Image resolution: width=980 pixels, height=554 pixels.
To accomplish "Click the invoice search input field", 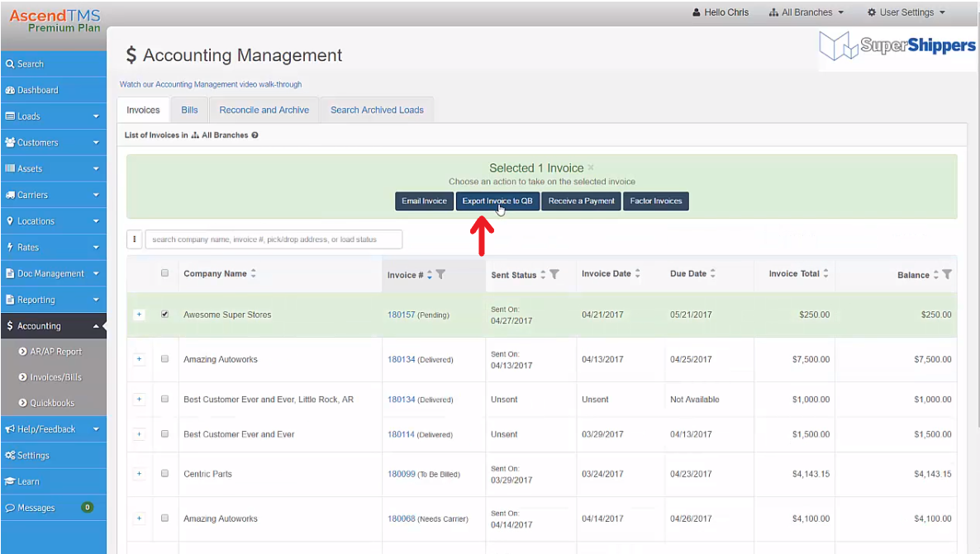I will [274, 239].
